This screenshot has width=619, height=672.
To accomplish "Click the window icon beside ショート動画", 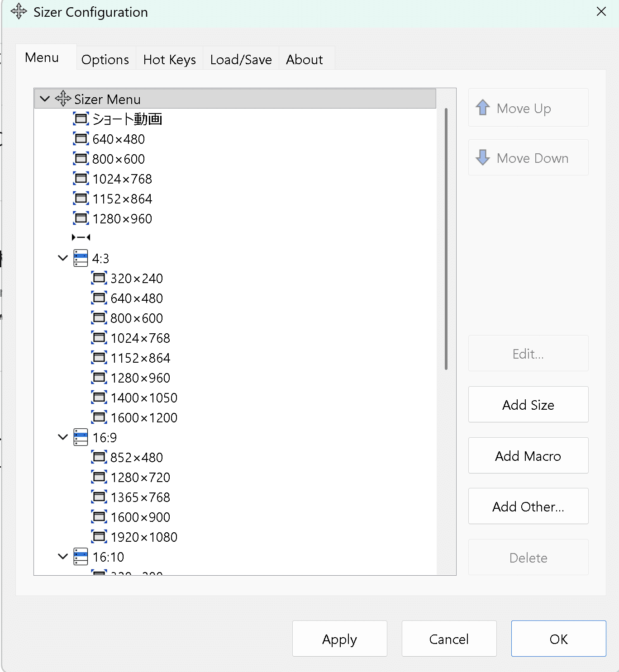I will [x=81, y=119].
